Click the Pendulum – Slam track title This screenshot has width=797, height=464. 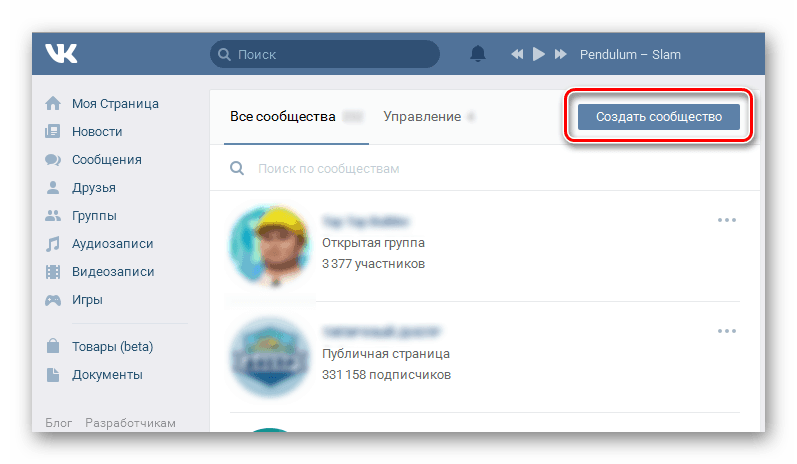pos(630,54)
